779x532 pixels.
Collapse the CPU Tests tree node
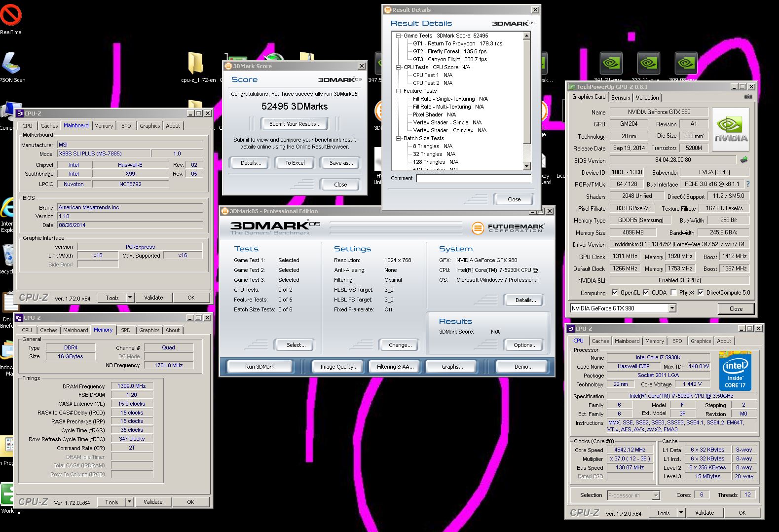point(398,67)
